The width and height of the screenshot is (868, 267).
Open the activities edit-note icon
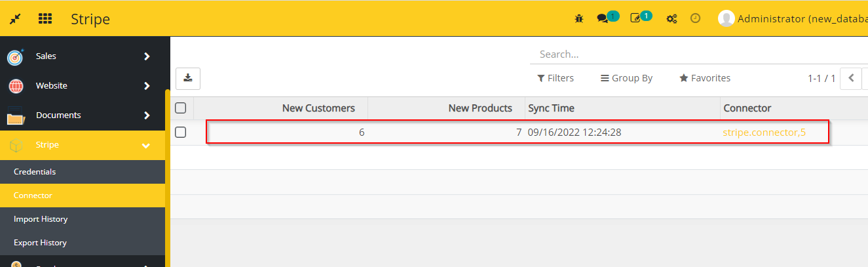(x=635, y=19)
